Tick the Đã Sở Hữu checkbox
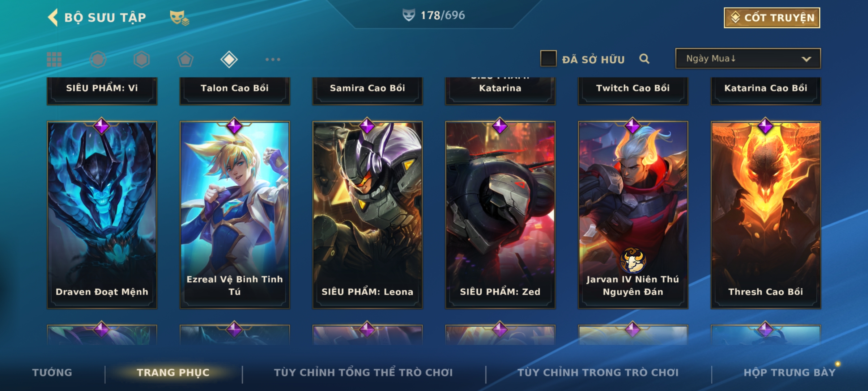 [x=548, y=59]
